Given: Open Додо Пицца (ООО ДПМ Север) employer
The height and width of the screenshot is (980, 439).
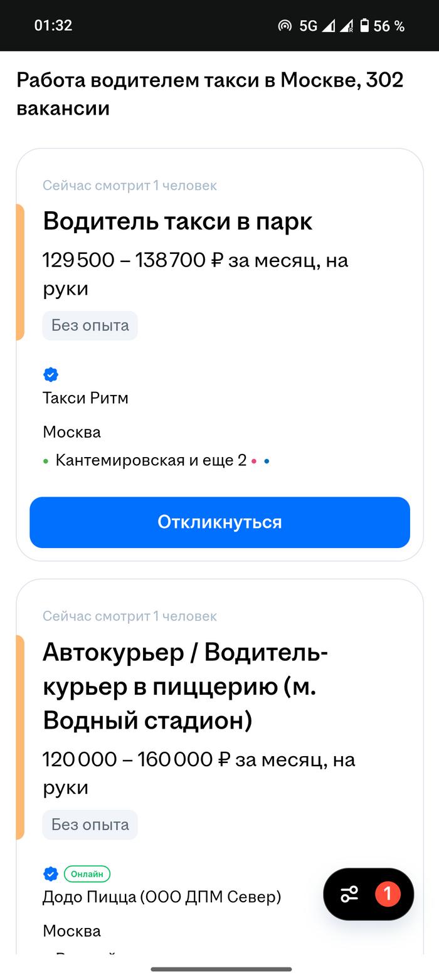Looking at the screenshot, I should tap(162, 897).
